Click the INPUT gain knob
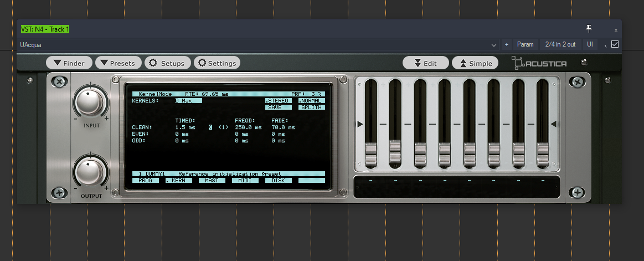Screen dimensions: 644x261 [x=89, y=101]
